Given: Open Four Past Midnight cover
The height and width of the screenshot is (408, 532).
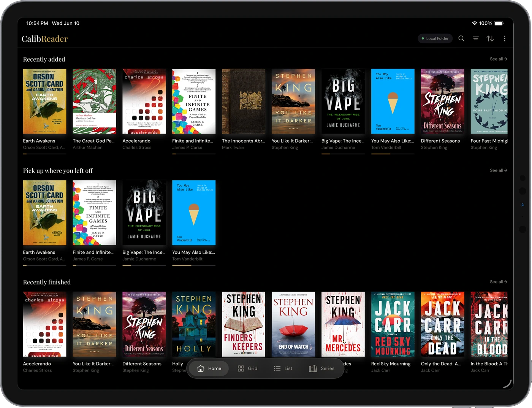Looking at the screenshot, I should (x=489, y=101).
